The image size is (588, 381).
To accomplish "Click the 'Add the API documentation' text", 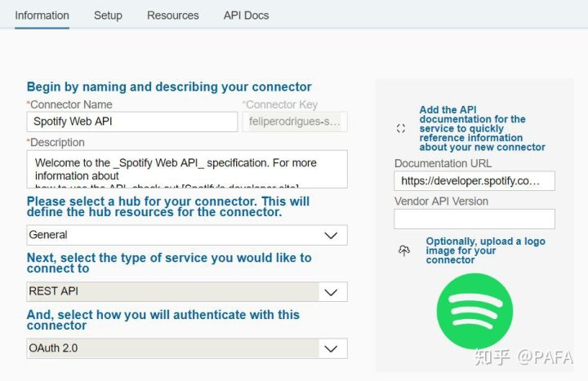I will tap(482, 129).
